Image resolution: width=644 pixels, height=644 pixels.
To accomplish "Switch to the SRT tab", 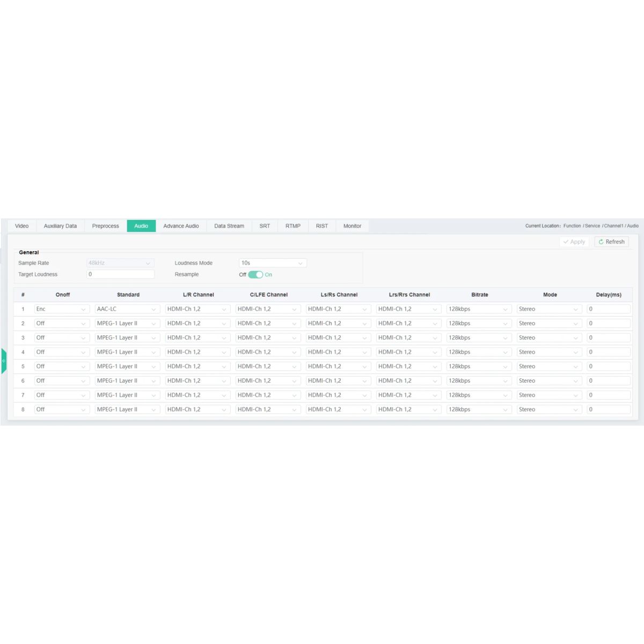I will click(x=265, y=226).
